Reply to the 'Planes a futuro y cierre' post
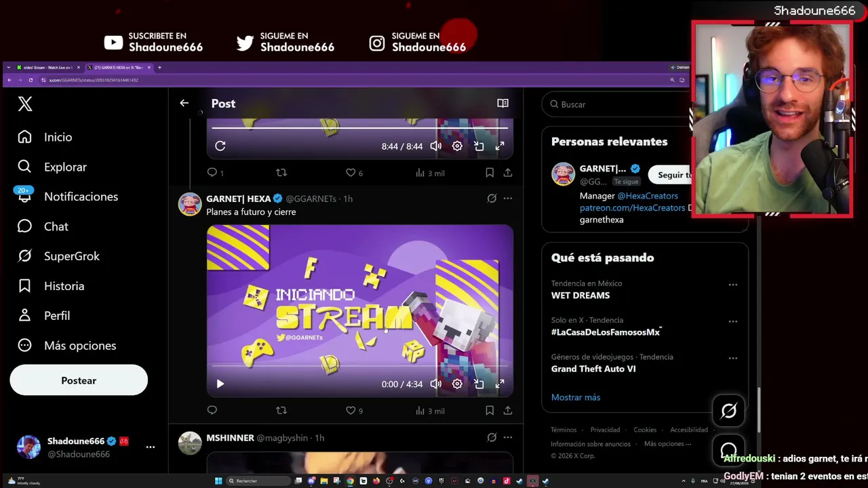Viewport: 868px width, 488px height. 212,410
